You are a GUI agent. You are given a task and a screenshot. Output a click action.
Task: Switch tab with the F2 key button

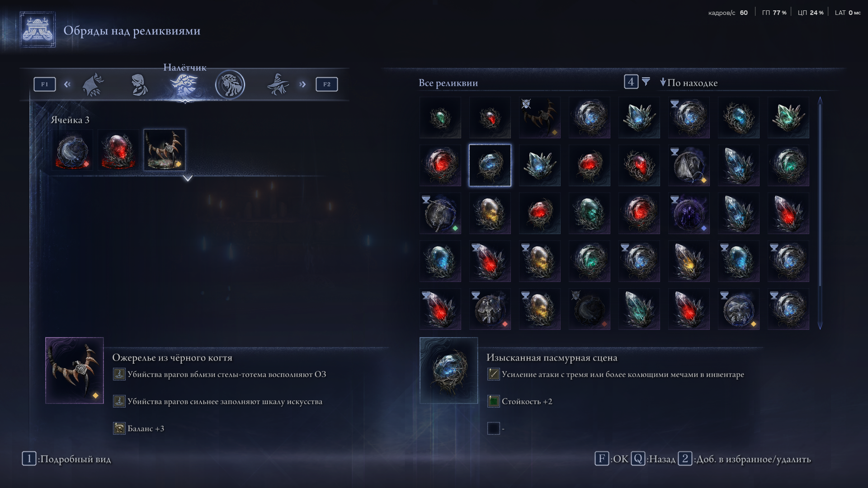click(327, 84)
